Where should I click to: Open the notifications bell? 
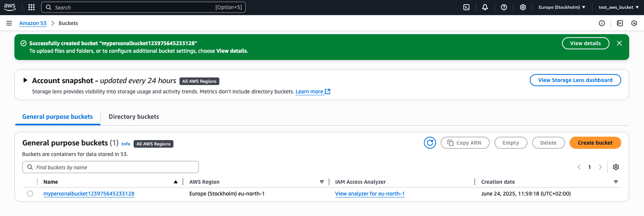(x=485, y=7)
